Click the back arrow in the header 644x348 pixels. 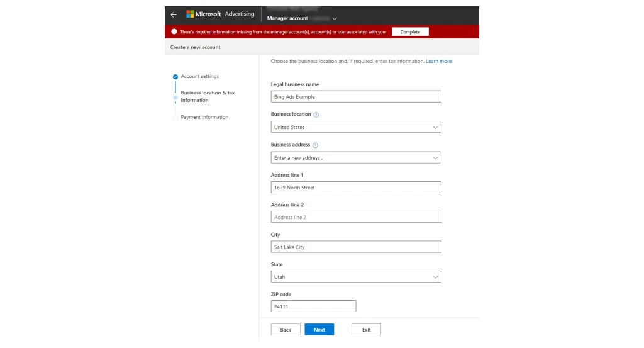174,15
